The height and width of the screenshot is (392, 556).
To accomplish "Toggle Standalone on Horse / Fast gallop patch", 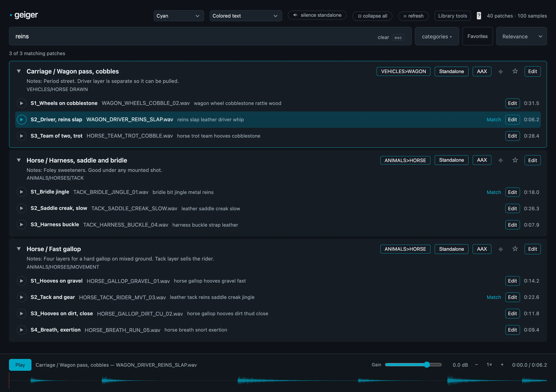I will (x=451, y=249).
